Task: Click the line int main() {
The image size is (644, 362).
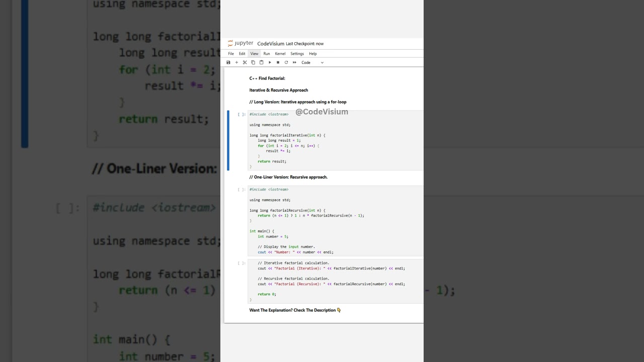Action: pos(262,231)
